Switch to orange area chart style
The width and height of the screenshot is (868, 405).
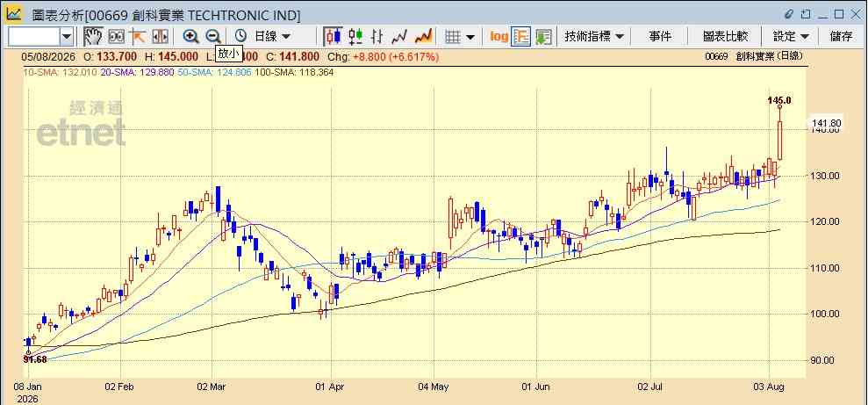click(x=423, y=37)
